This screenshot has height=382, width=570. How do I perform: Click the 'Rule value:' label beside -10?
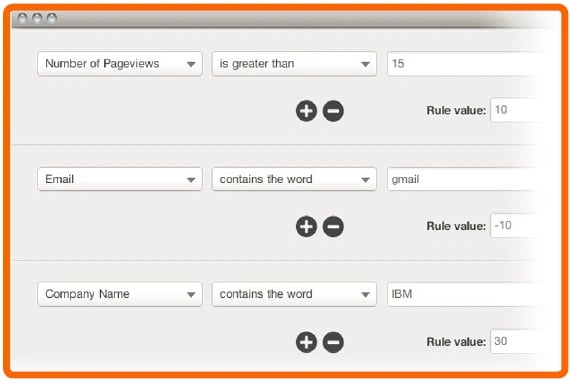(456, 226)
